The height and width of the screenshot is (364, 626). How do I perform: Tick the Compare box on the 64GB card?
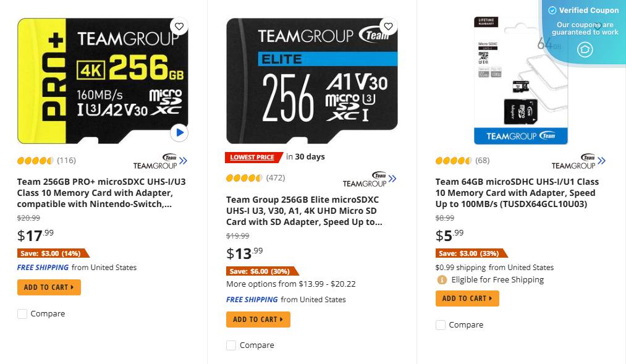click(441, 324)
